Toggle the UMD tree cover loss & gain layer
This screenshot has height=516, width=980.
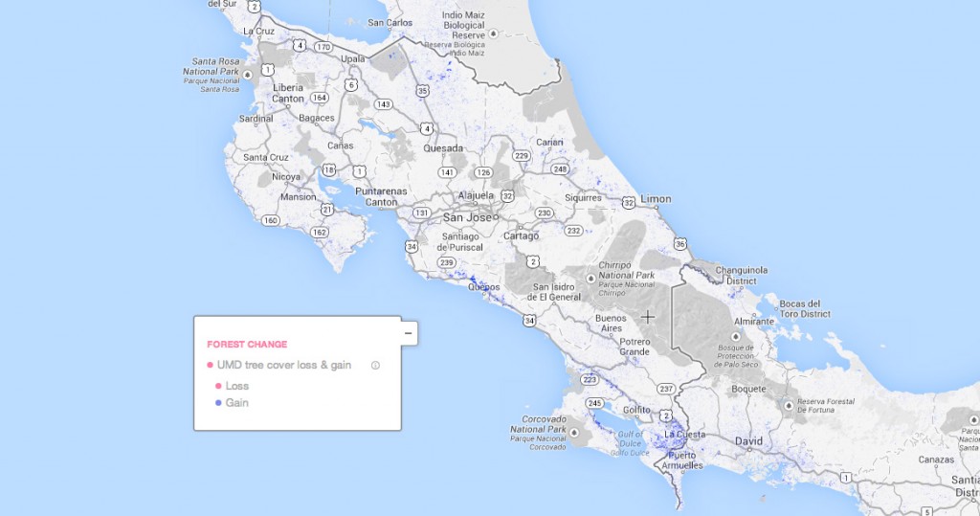tap(210, 365)
